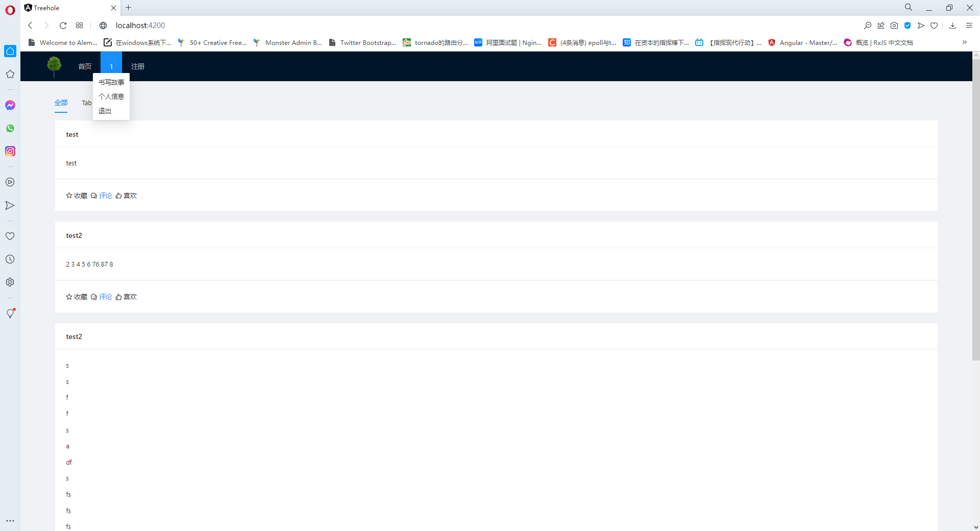Click the Opera logo menu icon

[10, 10]
